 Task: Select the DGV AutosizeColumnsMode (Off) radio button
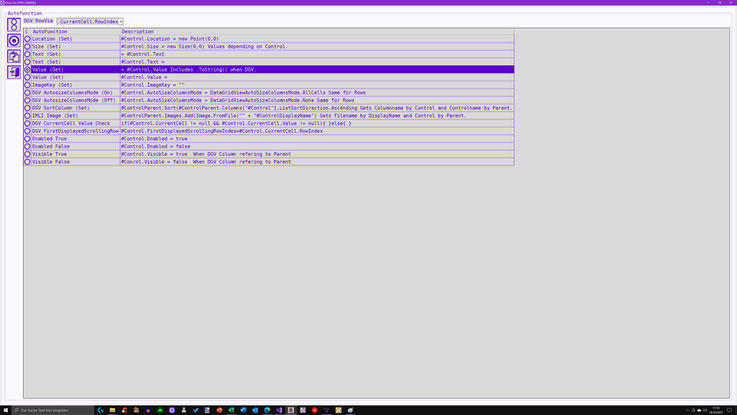27,100
